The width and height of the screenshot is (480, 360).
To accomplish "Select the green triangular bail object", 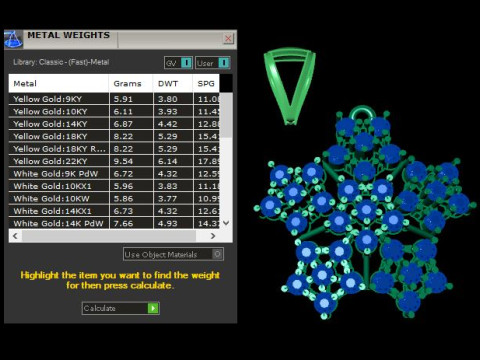I will pos(289,86).
